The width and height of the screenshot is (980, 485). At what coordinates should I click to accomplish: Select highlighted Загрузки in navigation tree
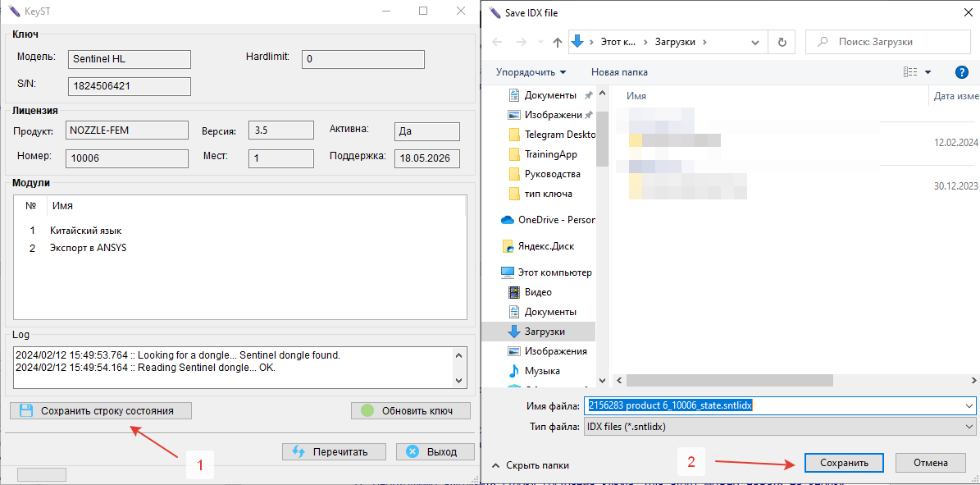tap(539, 331)
